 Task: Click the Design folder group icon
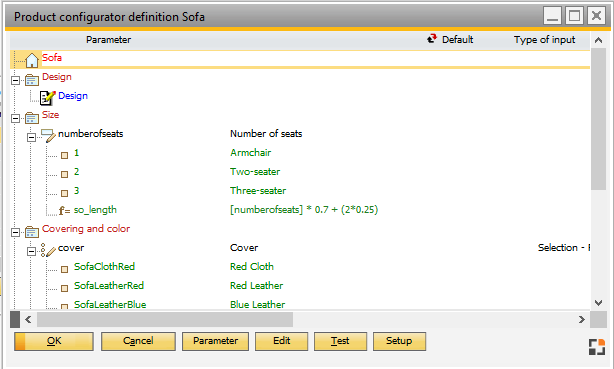point(32,80)
